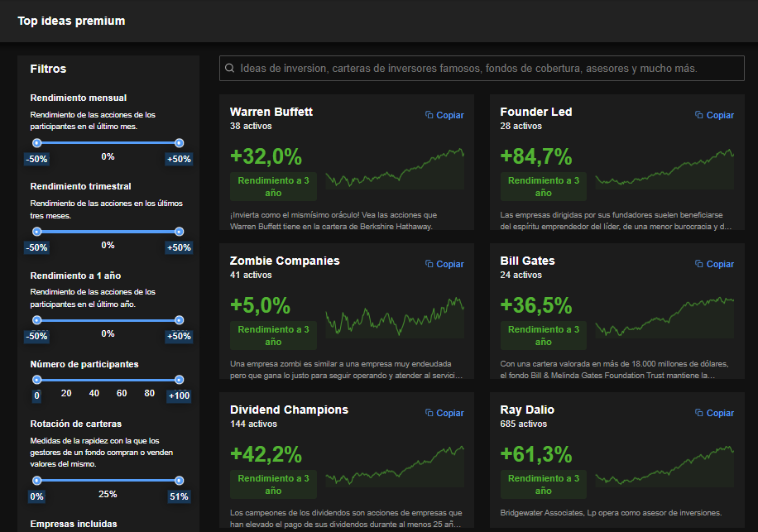This screenshot has width=758, height=532.
Task: Click the Rendimiento a 3 año badge on Warren Buffett
Action: pos(273,186)
